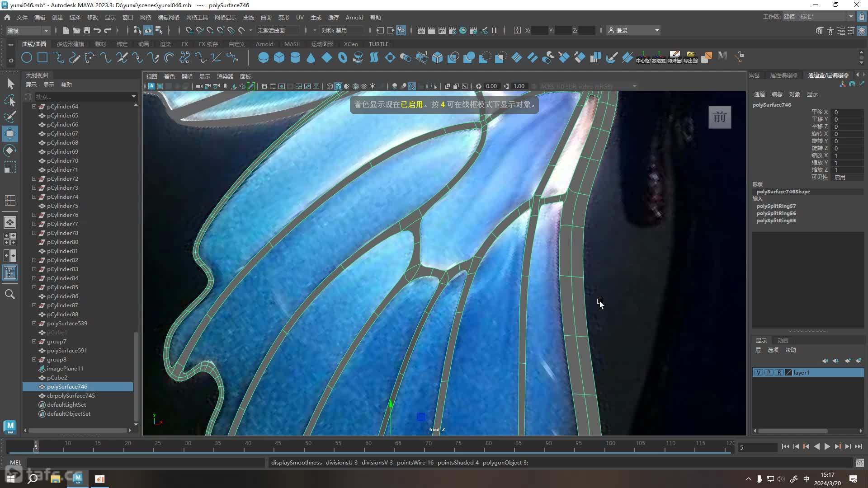Activate the Lasso select tool
The image size is (868, 488).
tap(10, 100)
